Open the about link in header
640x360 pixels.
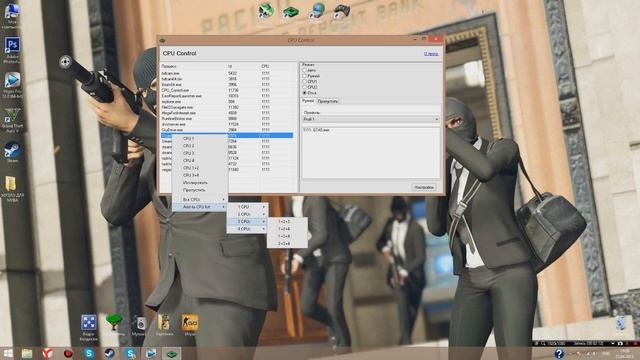click(x=431, y=53)
